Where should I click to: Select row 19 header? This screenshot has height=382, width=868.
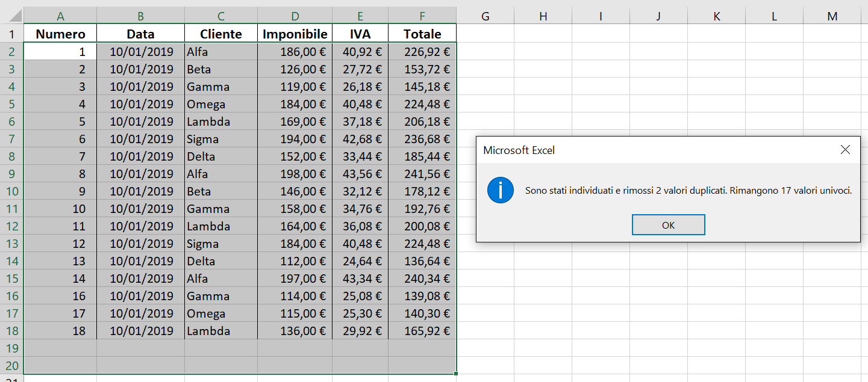[12, 348]
